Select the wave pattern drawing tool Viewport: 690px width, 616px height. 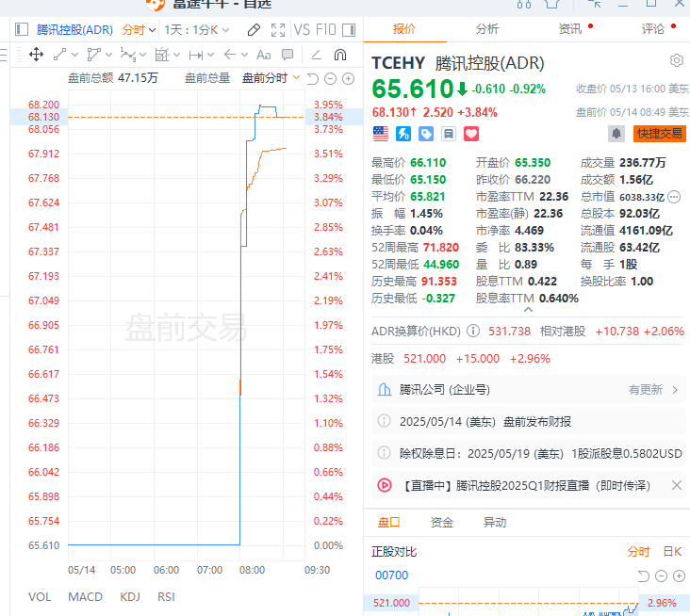pos(127,55)
